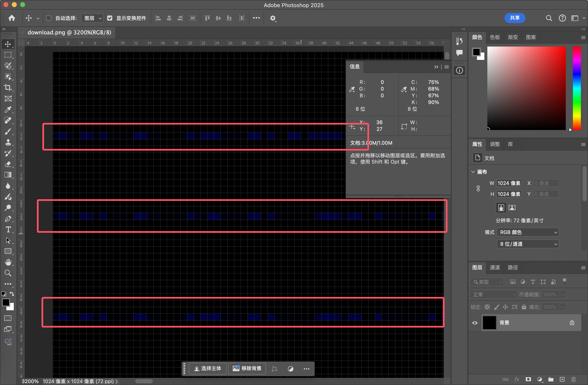Switch to the 色板 tab
This screenshot has height=385, width=588.
tap(495, 37)
